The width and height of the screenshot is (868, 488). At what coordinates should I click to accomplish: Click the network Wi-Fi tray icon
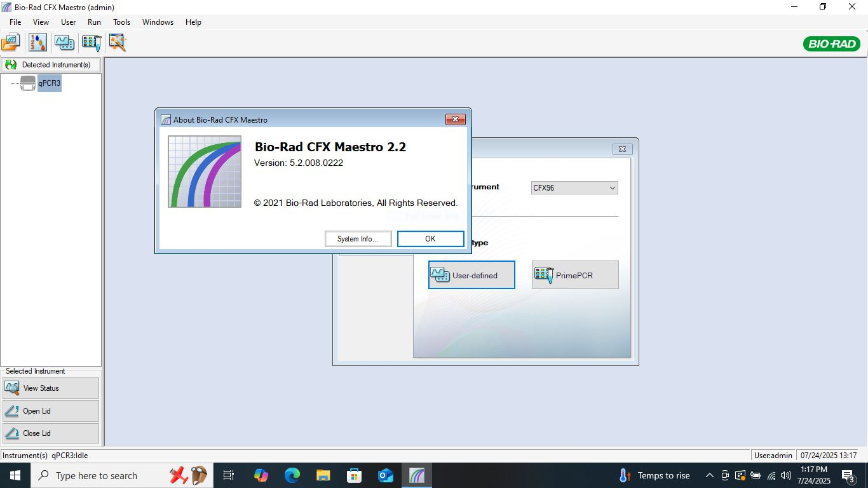click(x=771, y=475)
